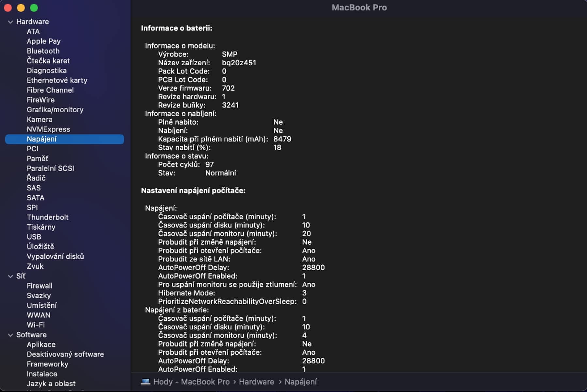Select Bluetooth in the sidebar

click(43, 51)
